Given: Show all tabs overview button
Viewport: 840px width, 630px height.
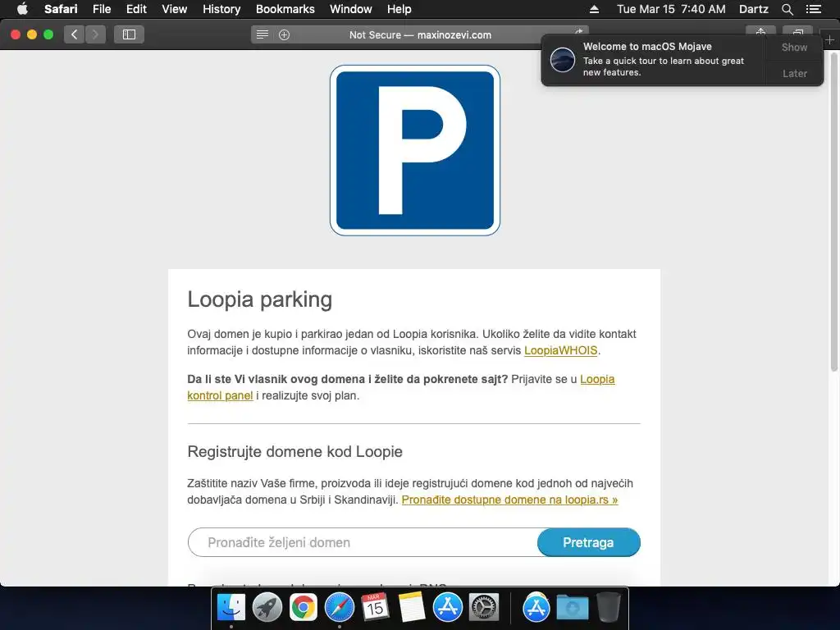Looking at the screenshot, I should [x=797, y=31].
